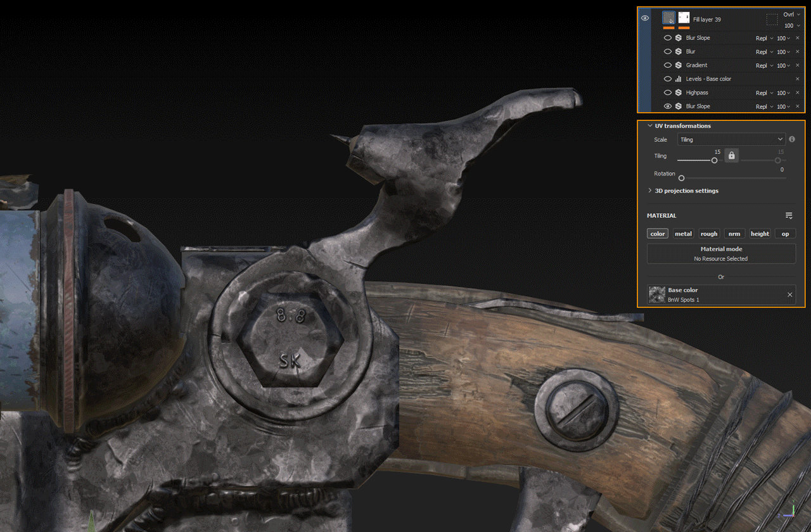Click the Gradient filter's hexagon Substance icon
This screenshot has height=532, width=811.
(x=677, y=65)
